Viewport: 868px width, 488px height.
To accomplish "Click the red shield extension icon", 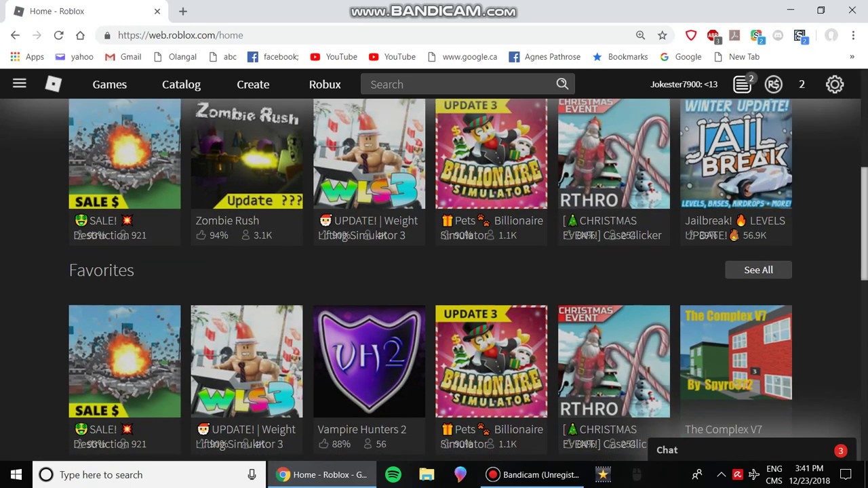I will [691, 35].
